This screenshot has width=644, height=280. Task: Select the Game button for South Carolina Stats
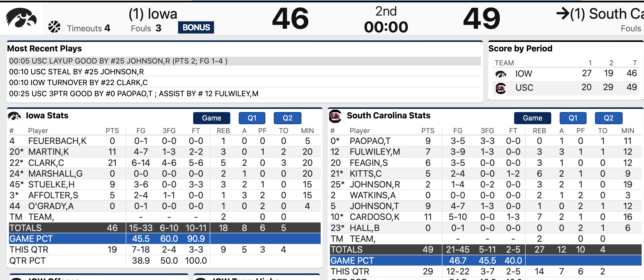(532, 118)
